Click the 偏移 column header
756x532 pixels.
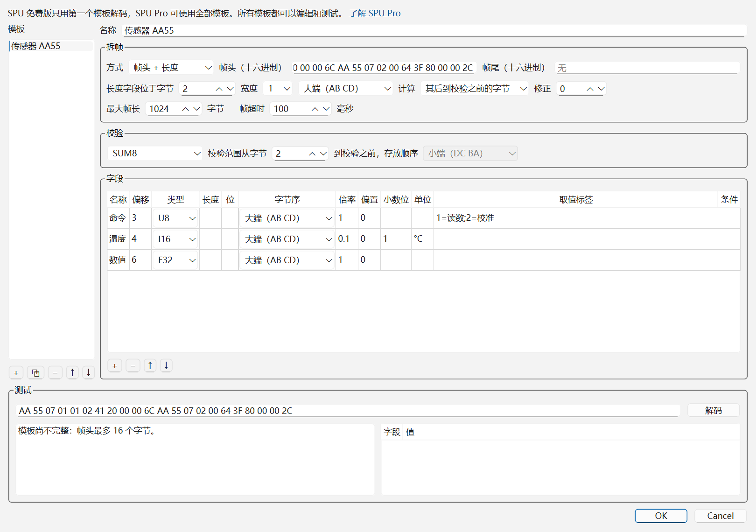click(140, 200)
